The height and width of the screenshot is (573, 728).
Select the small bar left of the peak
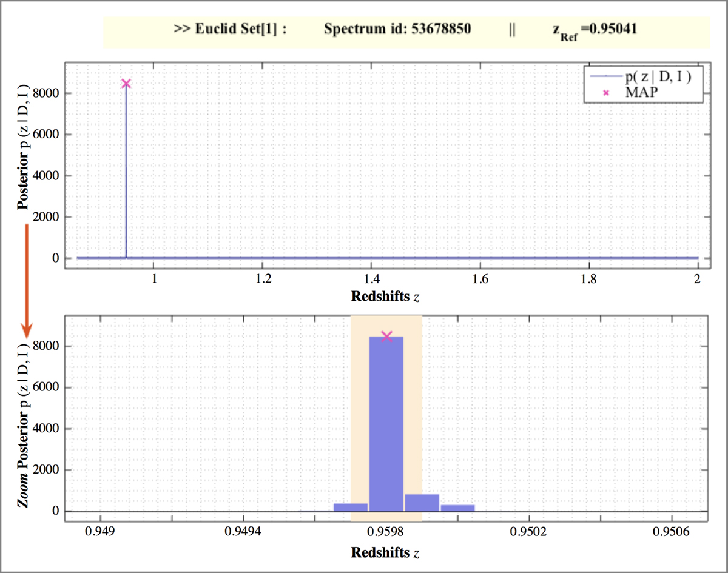(x=351, y=507)
